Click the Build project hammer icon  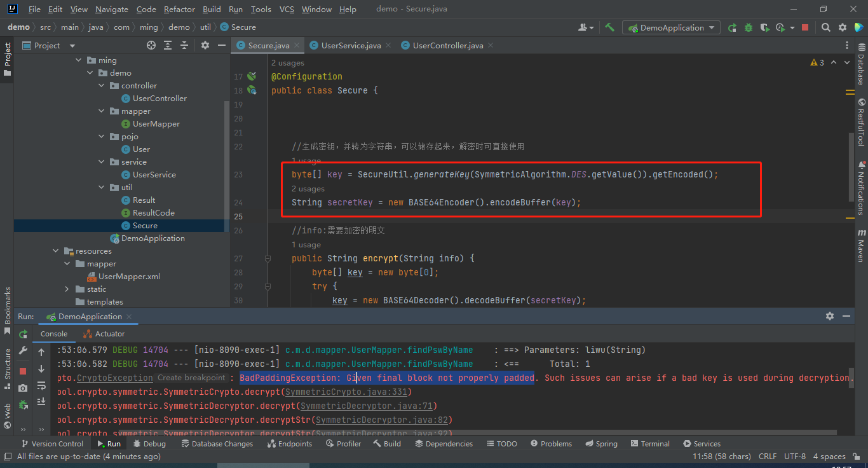click(x=609, y=27)
